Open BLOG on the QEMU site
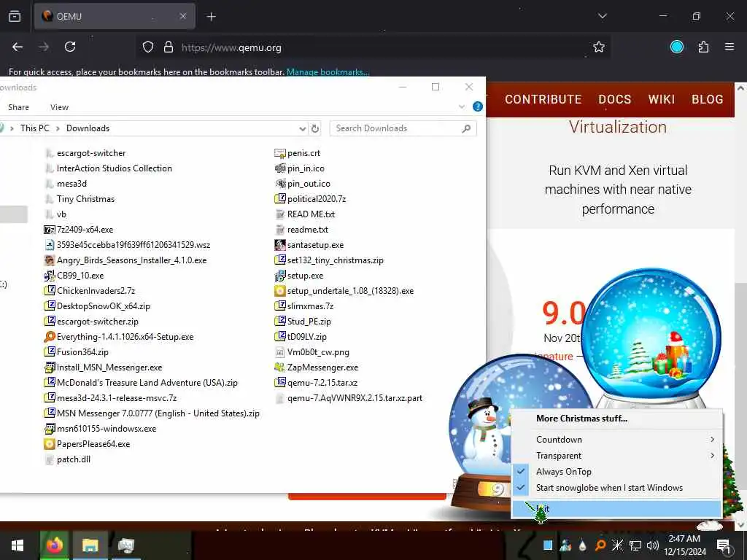Image resolution: width=747 pixels, height=560 pixels. [x=708, y=99]
